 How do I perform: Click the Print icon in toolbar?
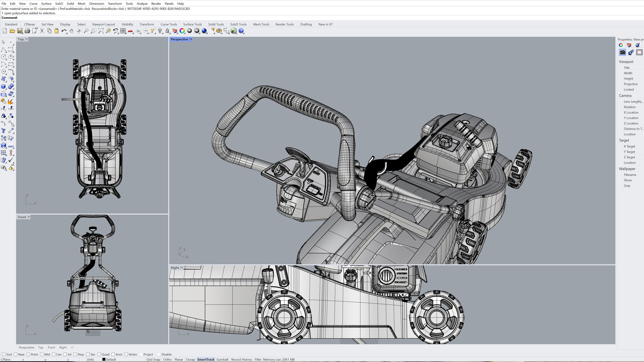coord(27,31)
